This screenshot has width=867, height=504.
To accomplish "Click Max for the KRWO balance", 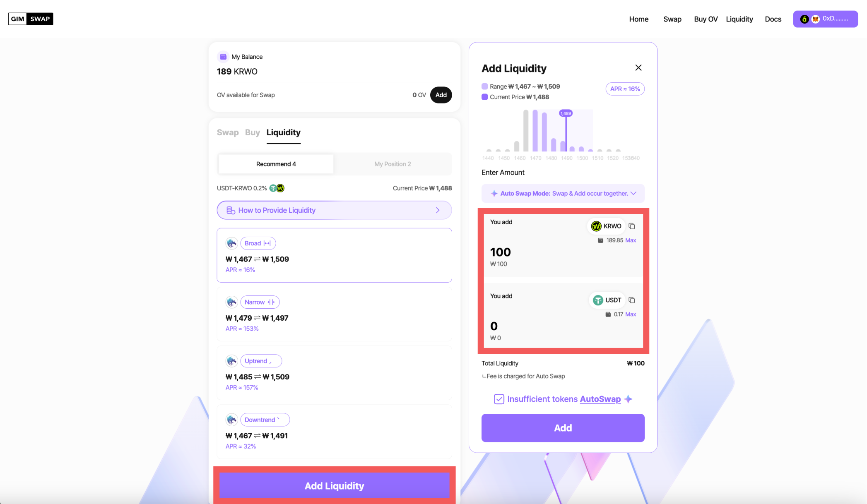I will tap(631, 240).
